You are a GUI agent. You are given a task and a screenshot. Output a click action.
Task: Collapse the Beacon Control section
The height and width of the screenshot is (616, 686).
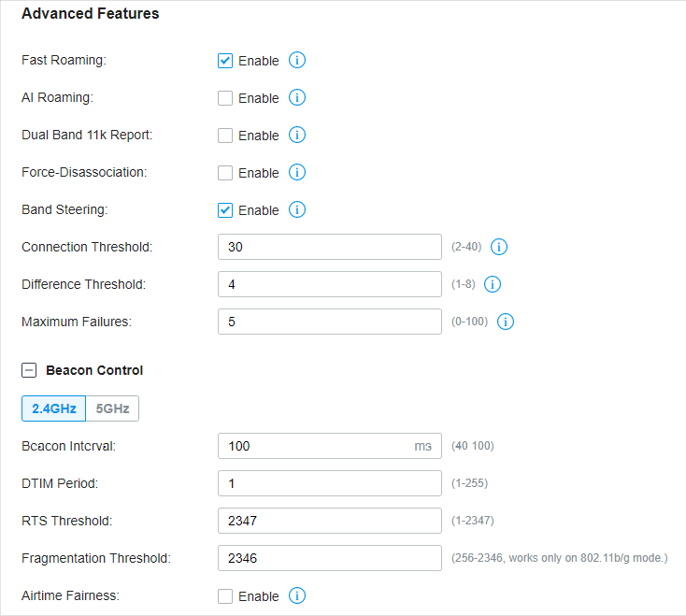click(29, 370)
